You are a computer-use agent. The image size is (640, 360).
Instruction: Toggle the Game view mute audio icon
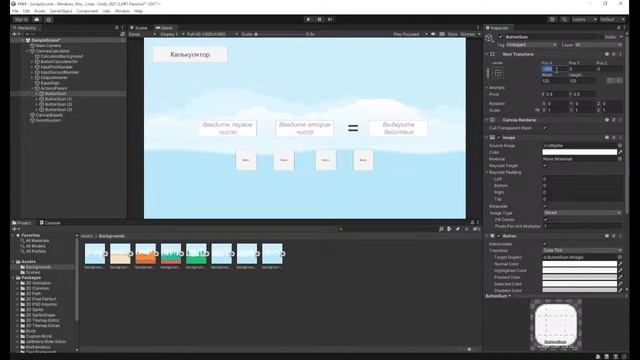[x=433, y=34]
